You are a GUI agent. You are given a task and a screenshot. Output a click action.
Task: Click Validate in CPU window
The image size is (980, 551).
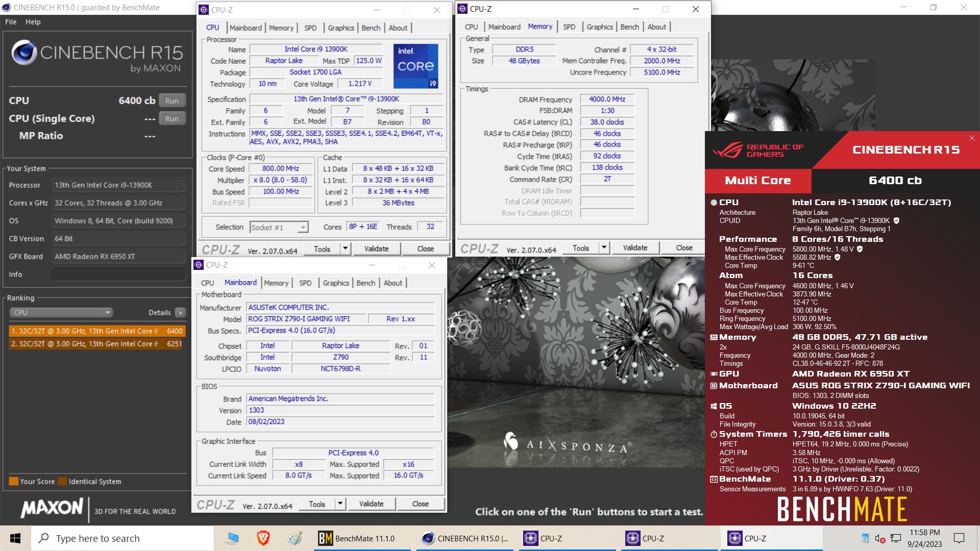[x=377, y=248]
